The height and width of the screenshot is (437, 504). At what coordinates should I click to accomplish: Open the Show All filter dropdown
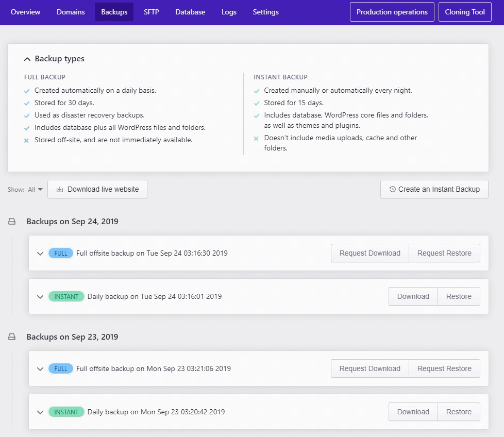[36, 190]
